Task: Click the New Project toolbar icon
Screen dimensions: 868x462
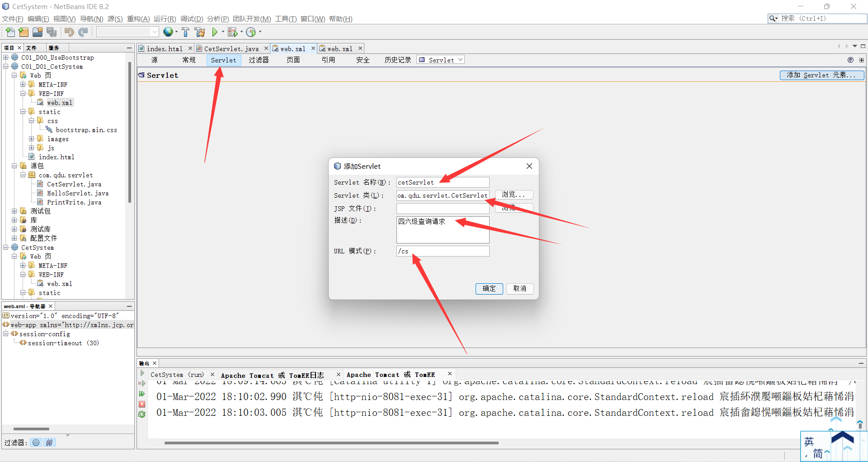Action: [x=24, y=32]
